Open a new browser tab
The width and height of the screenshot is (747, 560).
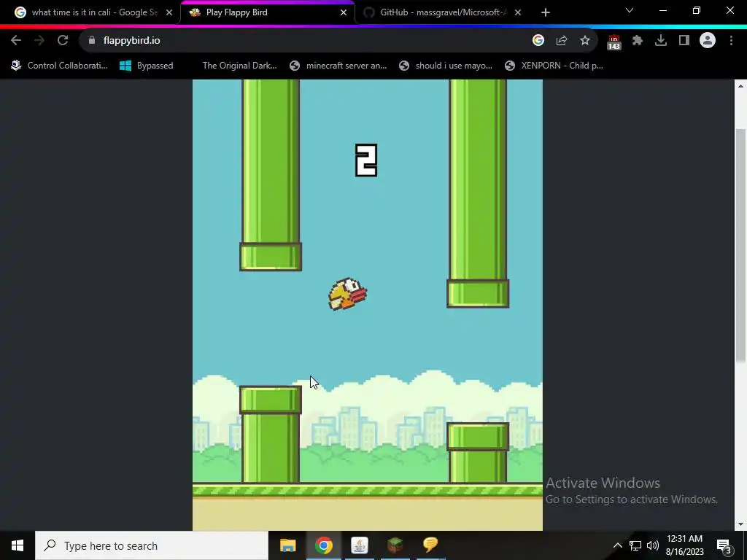point(546,12)
